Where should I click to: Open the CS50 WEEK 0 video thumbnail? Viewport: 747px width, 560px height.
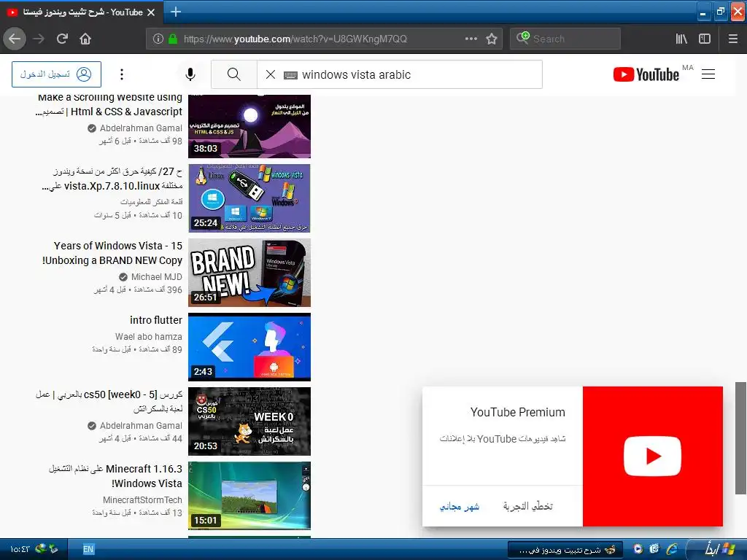tap(249, 421)
